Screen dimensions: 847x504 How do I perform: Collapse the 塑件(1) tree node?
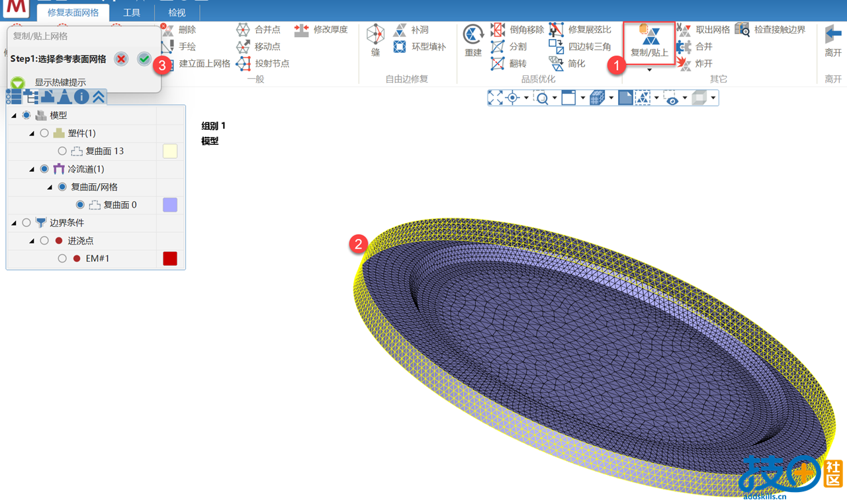(32, 134)
